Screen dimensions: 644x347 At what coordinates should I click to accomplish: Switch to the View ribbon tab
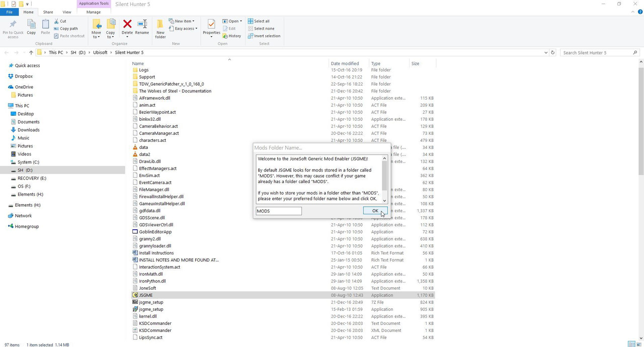click(x=67, y=12)
